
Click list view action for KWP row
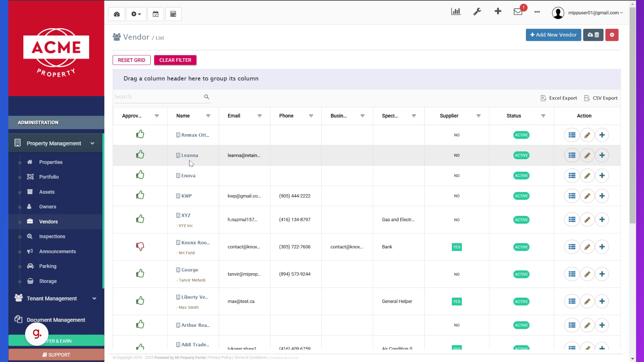click(x=572, y=196)
